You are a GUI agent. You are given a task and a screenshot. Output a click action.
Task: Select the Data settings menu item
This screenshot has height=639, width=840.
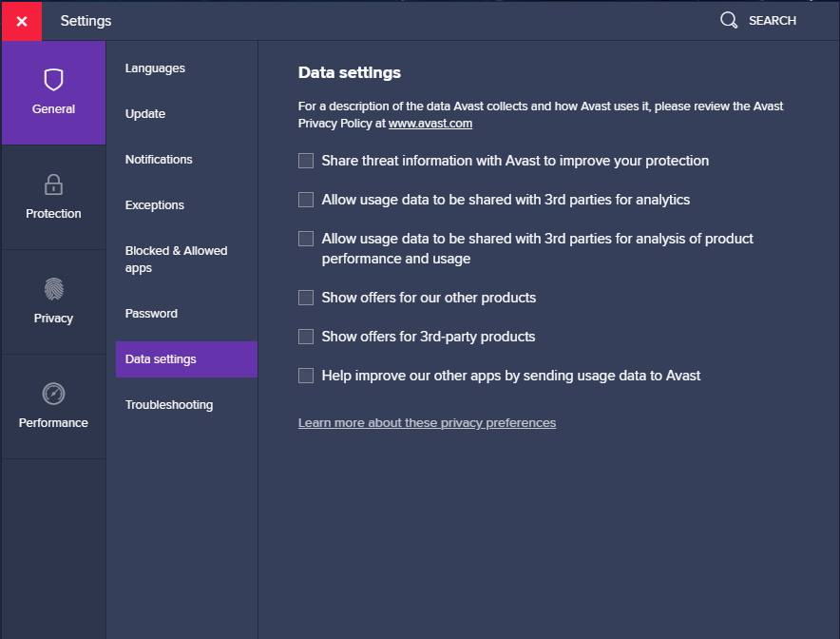[x=186, y=359]
